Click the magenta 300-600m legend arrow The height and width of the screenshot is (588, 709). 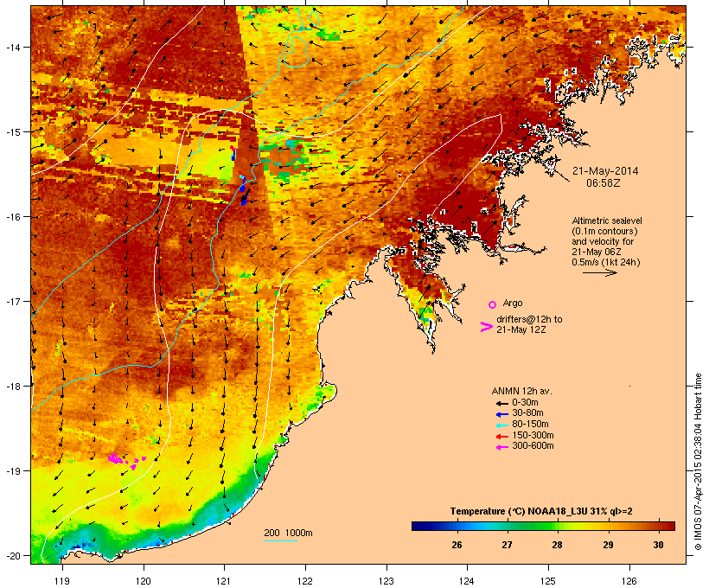(501, 447)
